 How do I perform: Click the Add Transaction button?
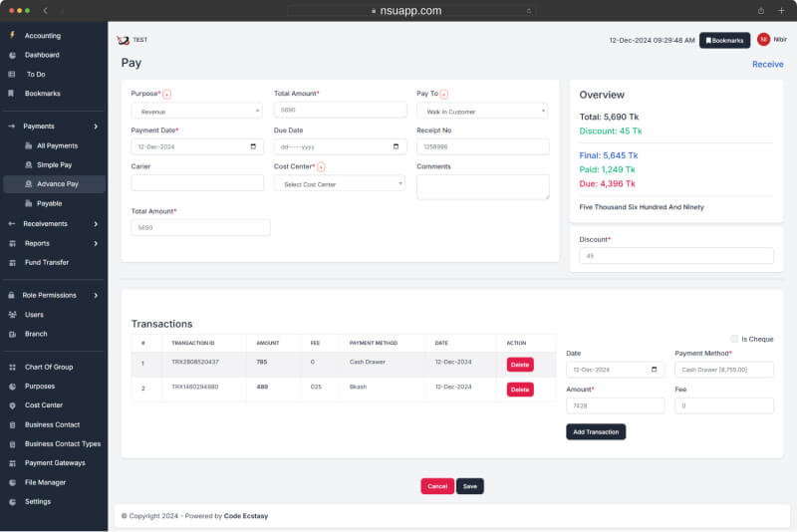coord(596,431)
